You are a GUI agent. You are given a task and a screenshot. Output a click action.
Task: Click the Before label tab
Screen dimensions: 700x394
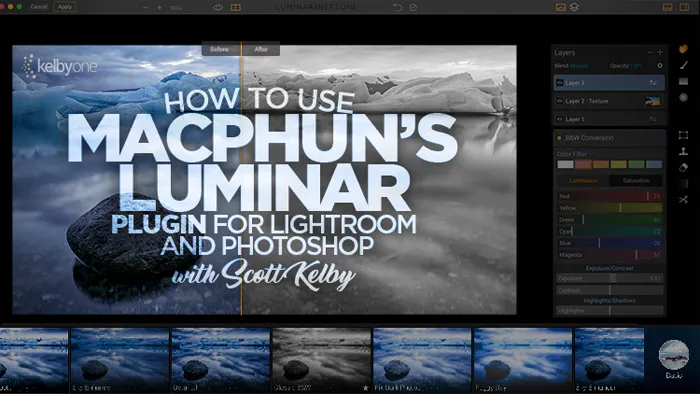click(x=219, y=49)
